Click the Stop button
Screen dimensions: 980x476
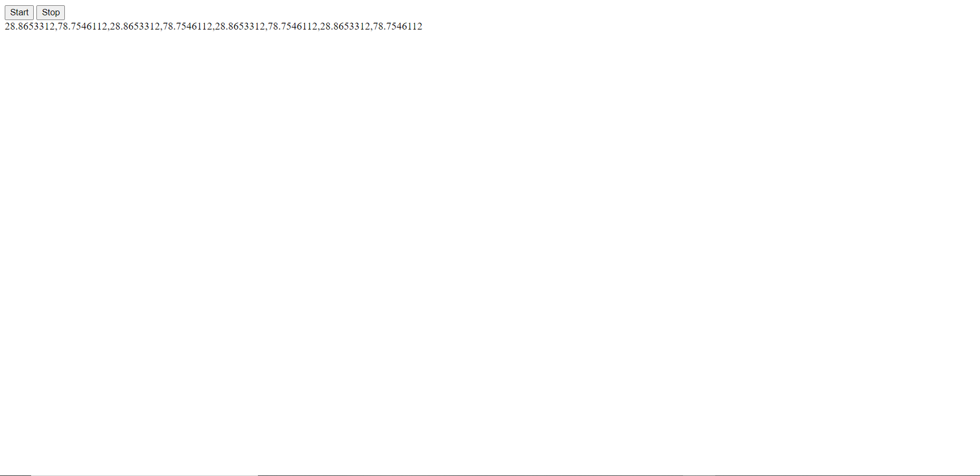point(51,13)
